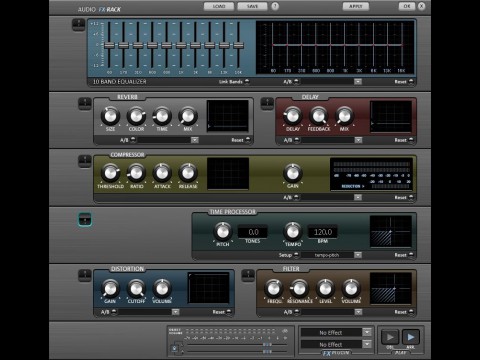The width and height of the screenshot is (480, 360).
Task: Click the Compressor RATIO knob
Action: click(x=136, y=173)
